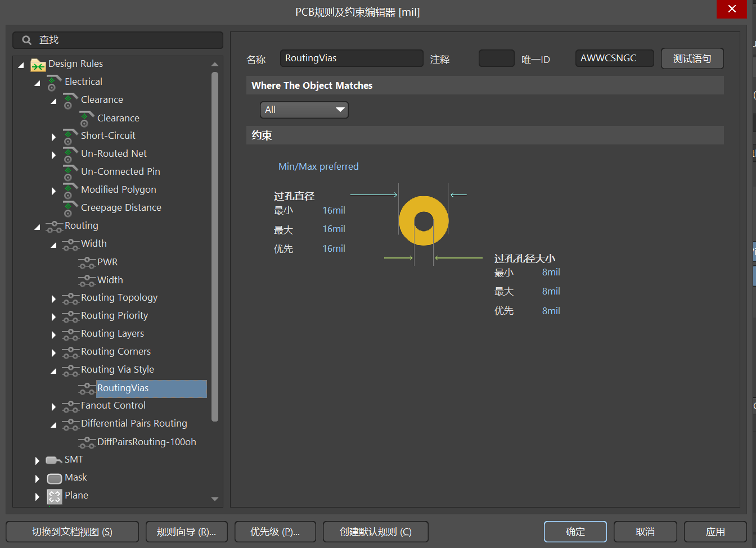Click the Routing category icon
756x548 pixels.
click(x=54, y=227)
